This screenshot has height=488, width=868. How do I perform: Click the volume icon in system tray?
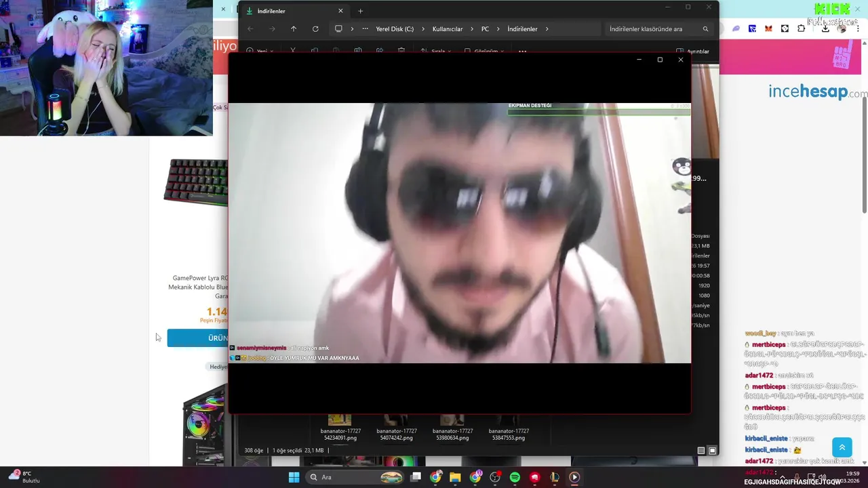(822, 476)
